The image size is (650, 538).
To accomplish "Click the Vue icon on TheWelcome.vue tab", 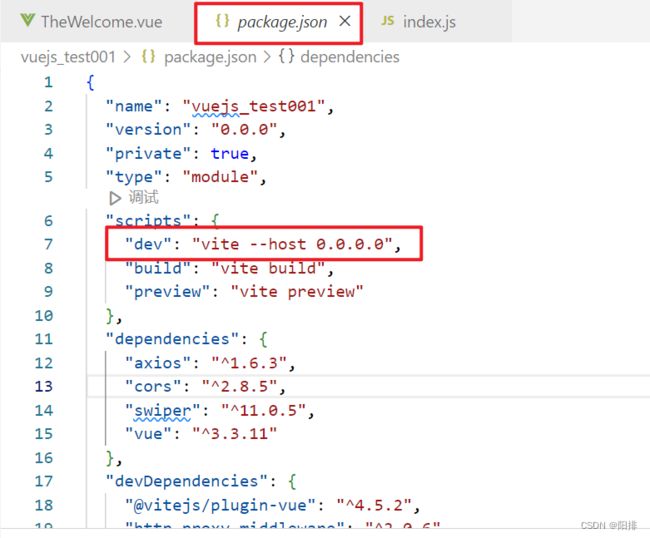I will (x=26, y=21).
